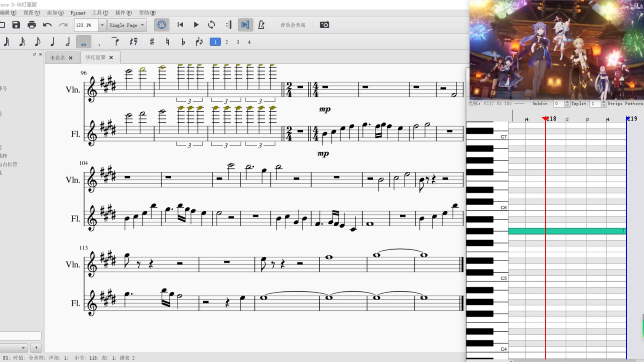Flip note stem direction
Screen dimensions: 644x362
click(199, 42)
